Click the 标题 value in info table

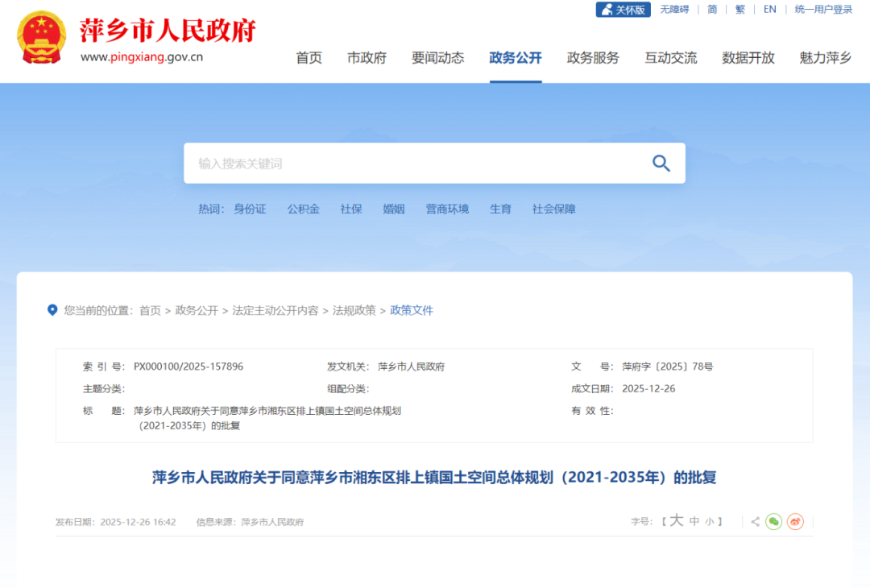[x=267, y=418]
